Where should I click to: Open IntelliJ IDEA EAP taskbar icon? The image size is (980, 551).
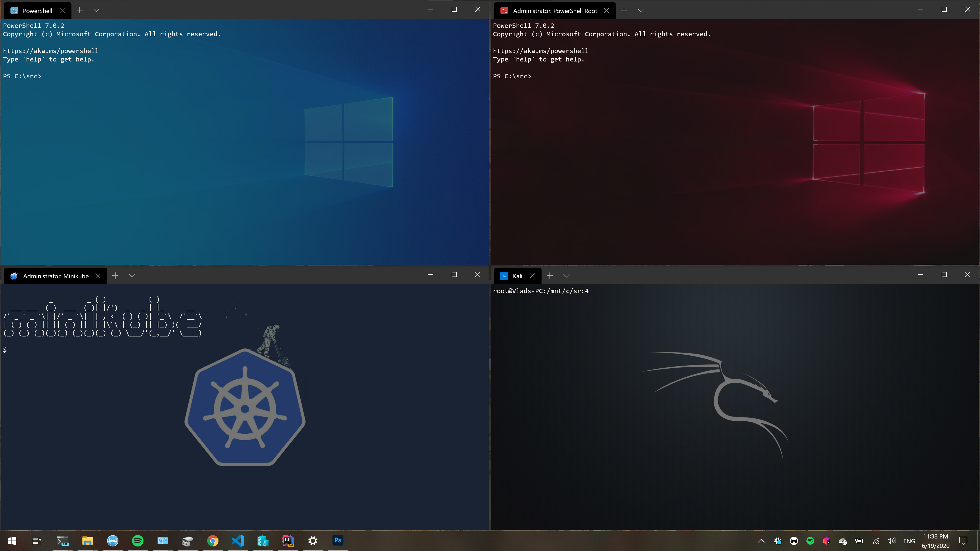(288, 541)
